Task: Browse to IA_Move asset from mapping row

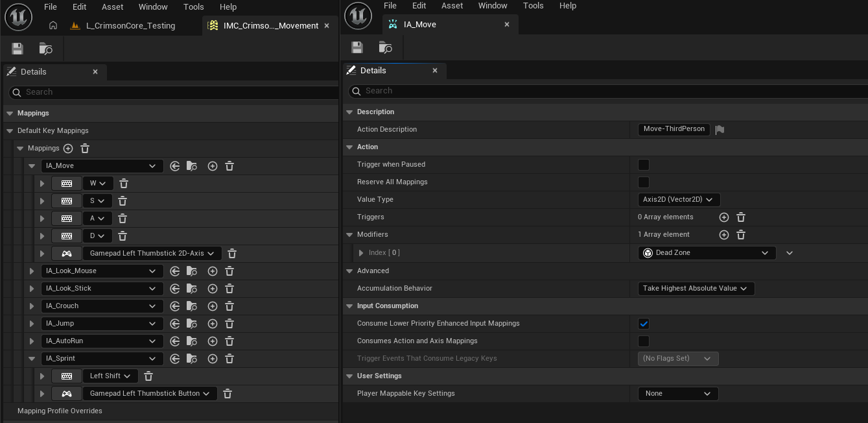Action: point(192,166)
